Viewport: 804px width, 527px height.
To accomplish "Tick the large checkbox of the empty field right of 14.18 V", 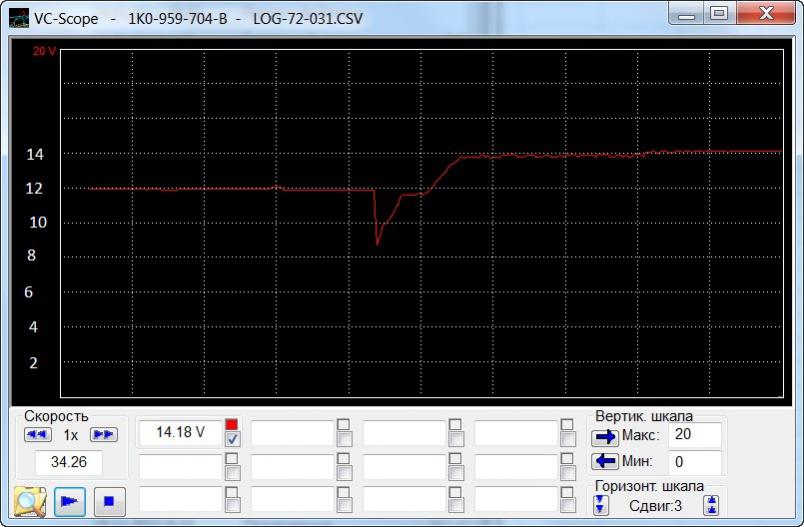I will point(344,439).
